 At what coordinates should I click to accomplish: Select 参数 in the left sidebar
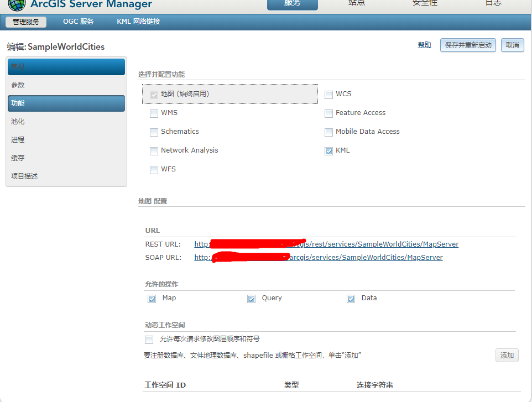(66, 85)
